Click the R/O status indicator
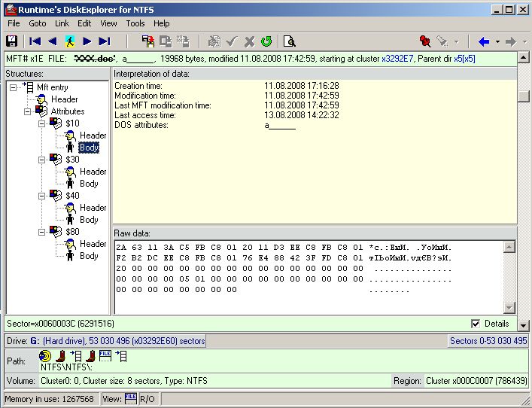 click(x=147, y=399)
